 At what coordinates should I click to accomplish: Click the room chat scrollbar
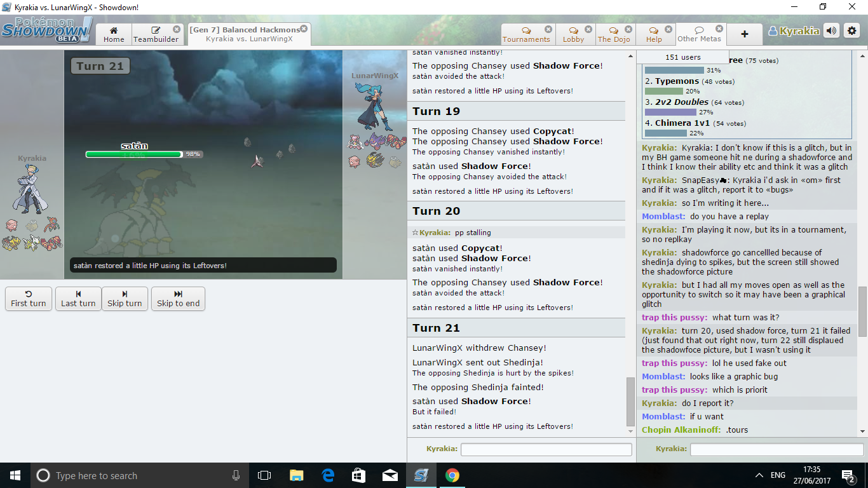(863, 310)
